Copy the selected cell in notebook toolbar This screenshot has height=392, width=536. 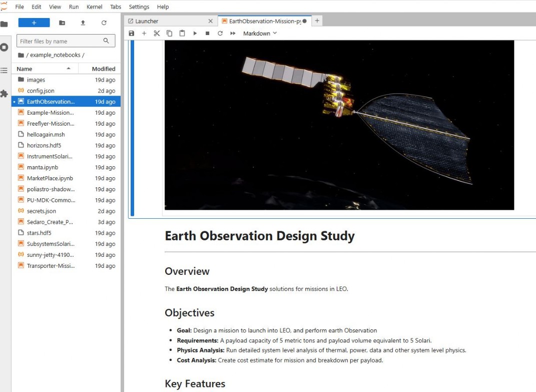[169, 34]
